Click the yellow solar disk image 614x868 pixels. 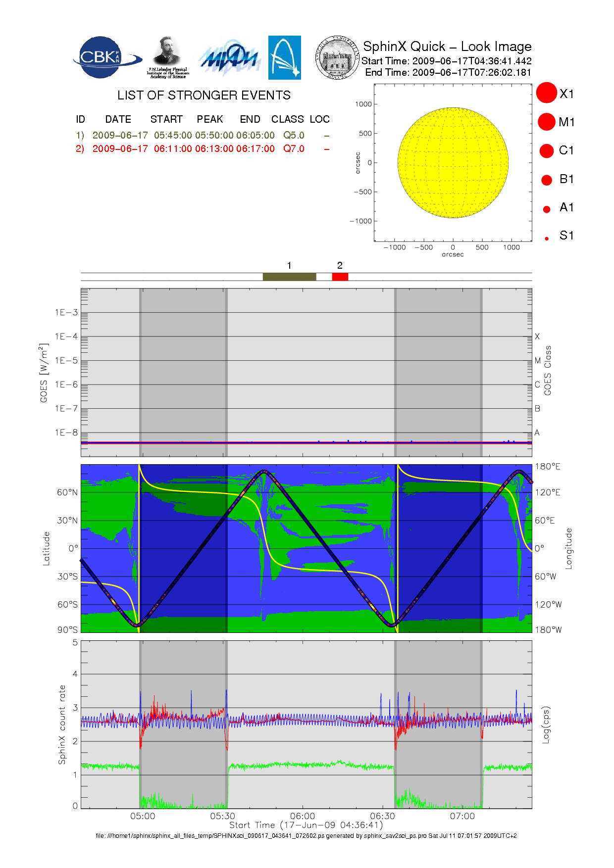coord(453,163)
